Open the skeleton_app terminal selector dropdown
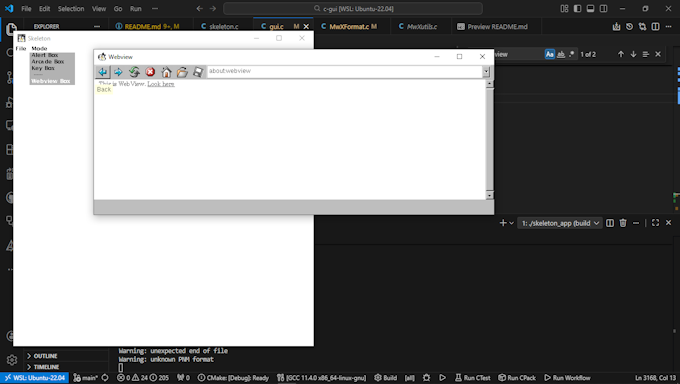The height and width of the screenshot is (384, 680). coord(559,223)
